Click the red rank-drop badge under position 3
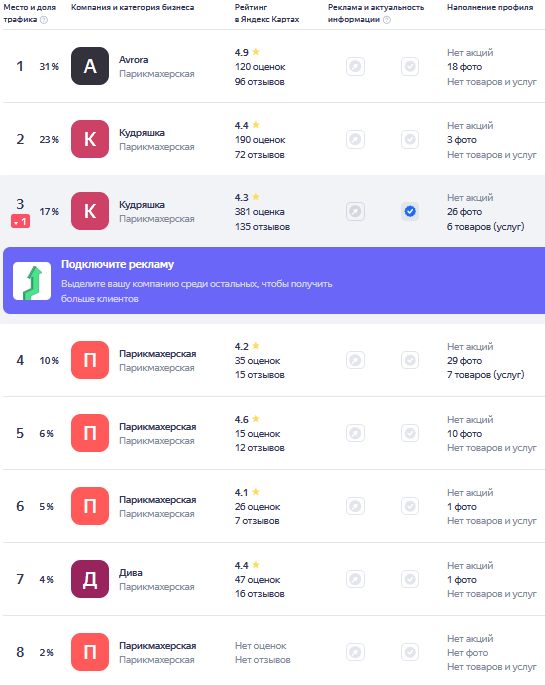The image size is (545, 685). [21, 221]
